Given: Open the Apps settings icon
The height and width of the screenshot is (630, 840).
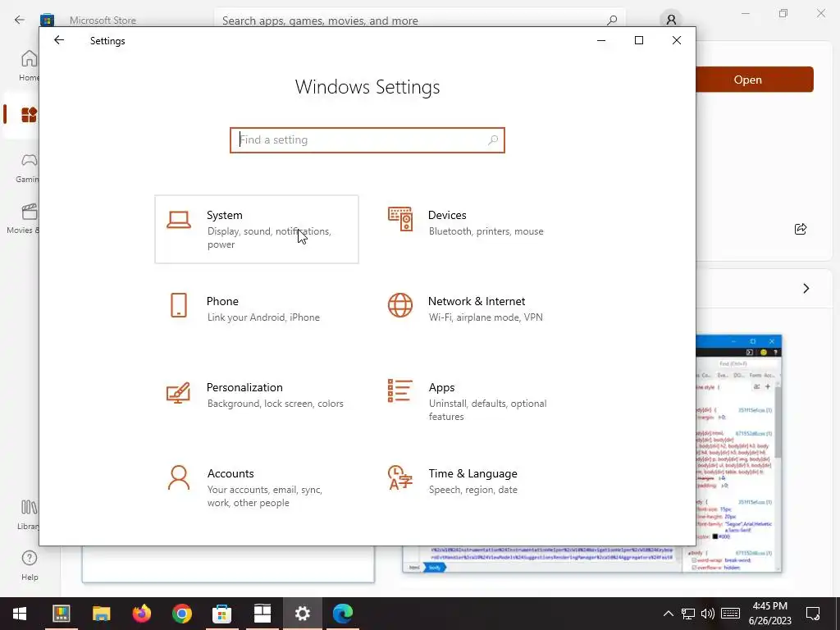Looking at the screenshot, I should point(400,390).
